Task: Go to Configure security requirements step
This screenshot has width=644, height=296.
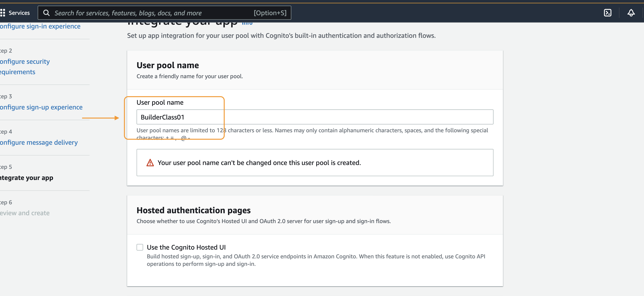Action: click(x=25, y=67)
